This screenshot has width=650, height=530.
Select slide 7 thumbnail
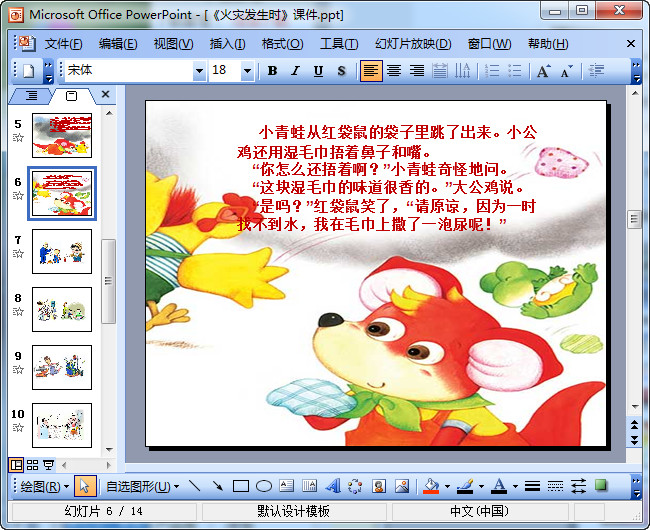62,252
